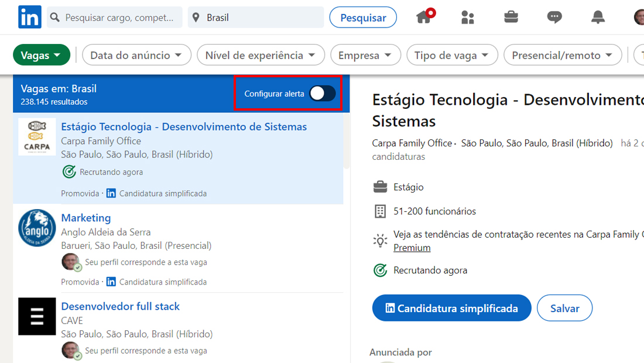
Task: Click the Salvar button
Action: click(564, 308)
